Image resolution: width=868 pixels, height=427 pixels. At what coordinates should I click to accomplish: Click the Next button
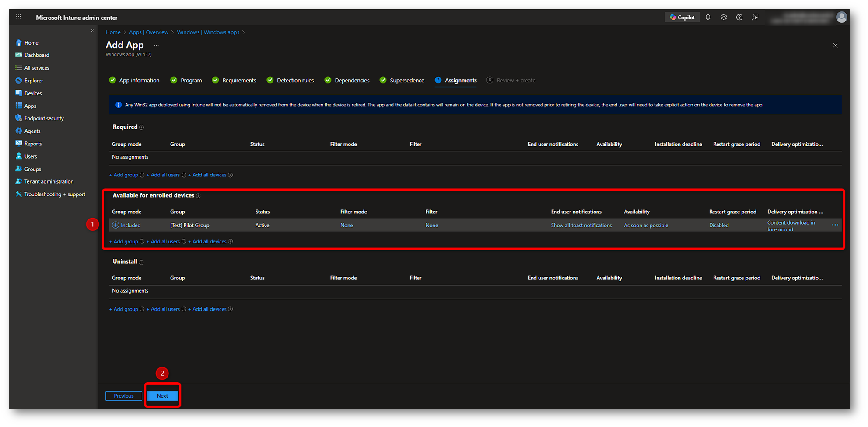point(162,396)
